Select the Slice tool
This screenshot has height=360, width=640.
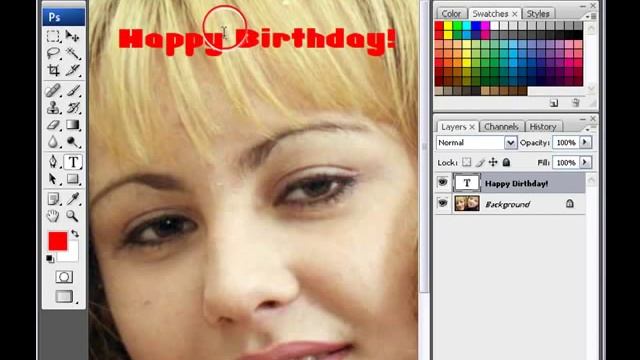[x=73, y=70]
